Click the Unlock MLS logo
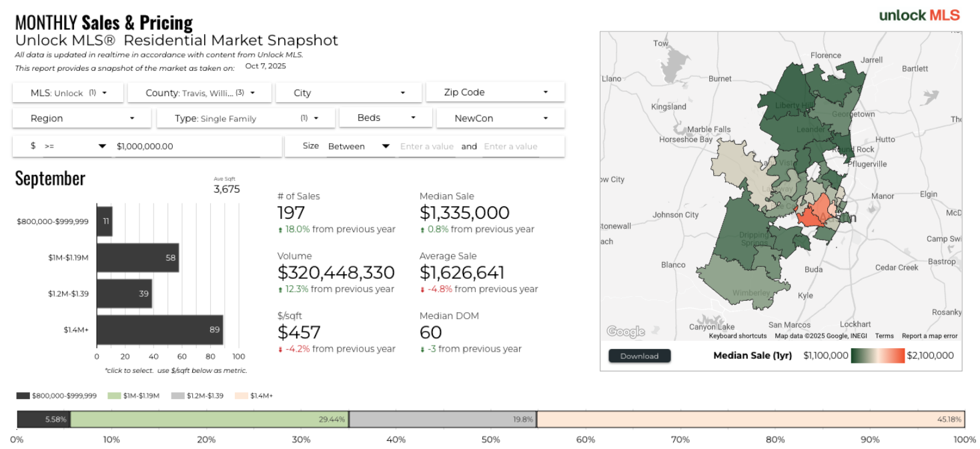The height and width of the screenshot is (449, 980). pos(919,15)
